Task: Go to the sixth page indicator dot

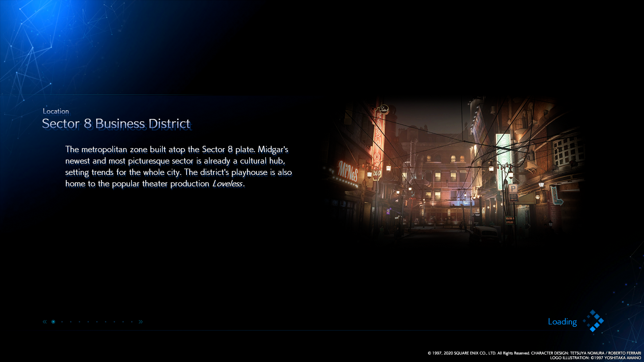Action: (97, 322)
